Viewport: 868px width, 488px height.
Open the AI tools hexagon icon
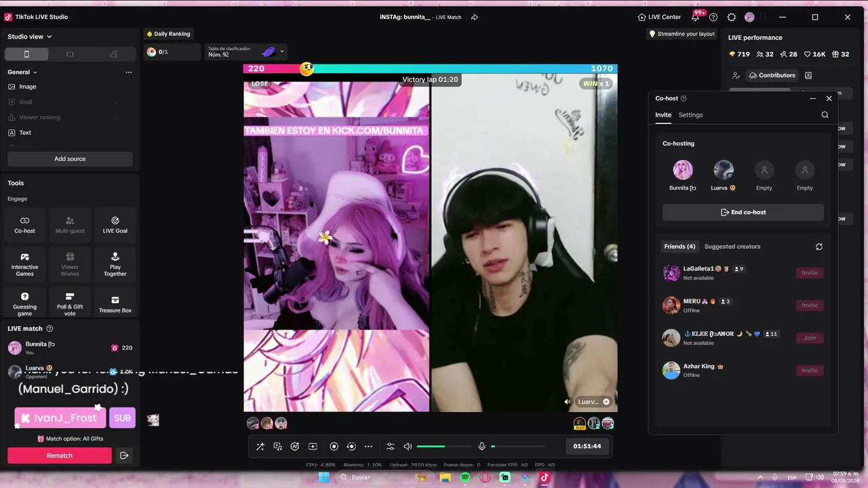pos(295,447)
